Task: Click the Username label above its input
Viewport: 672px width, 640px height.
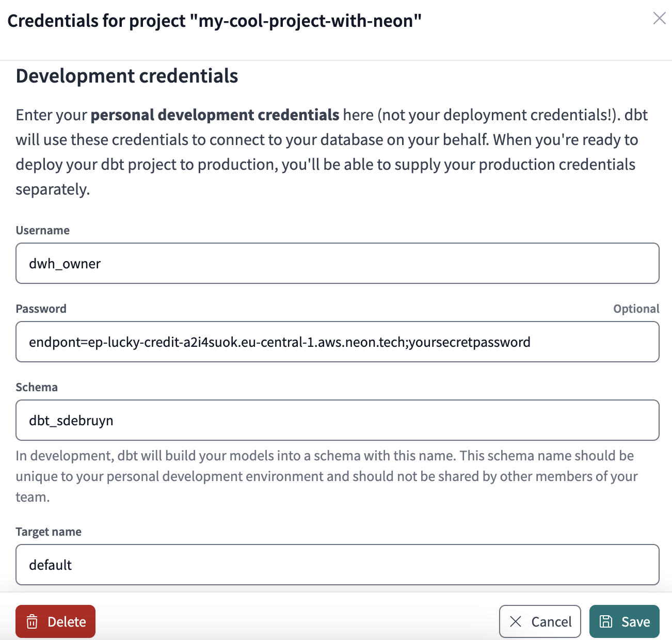Action: click(x=43, y=230)
